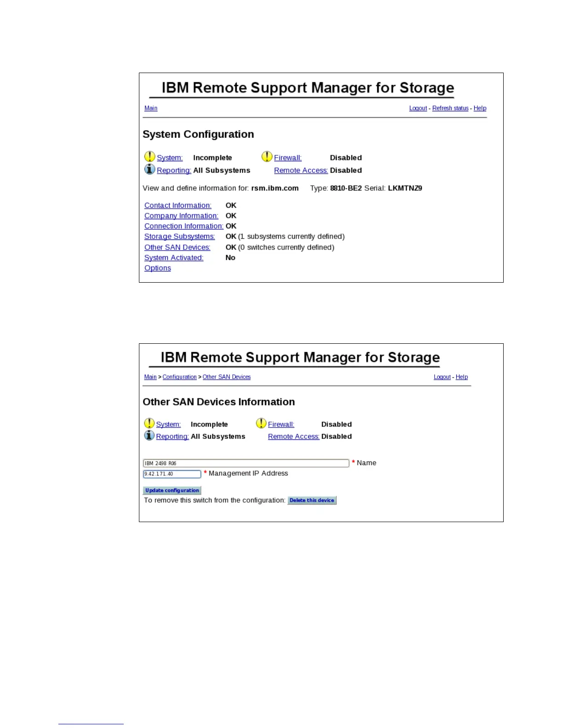Click Logout in the System Configuration page
This screenshot has width=563, height=728.
[x=418, y=108]
